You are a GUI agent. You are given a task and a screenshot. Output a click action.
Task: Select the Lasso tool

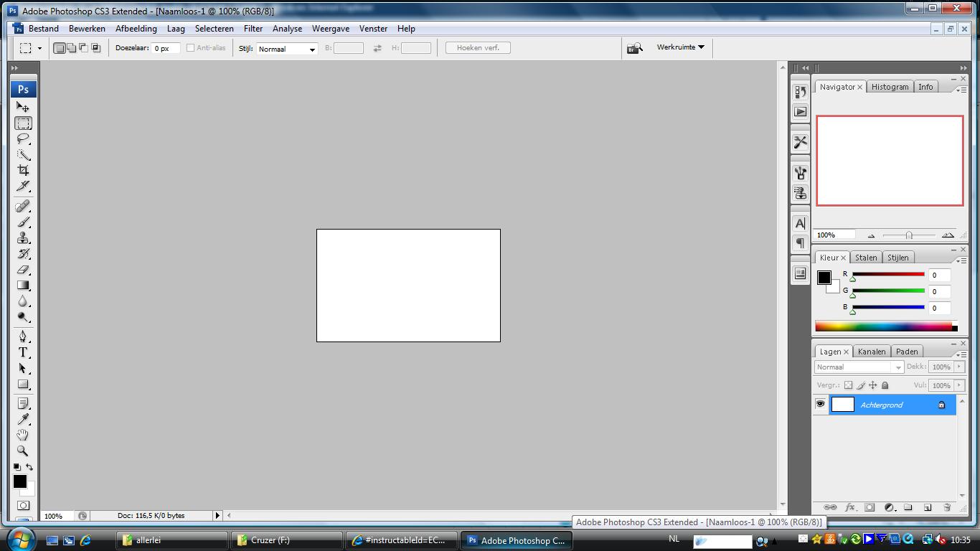(23, 139)
